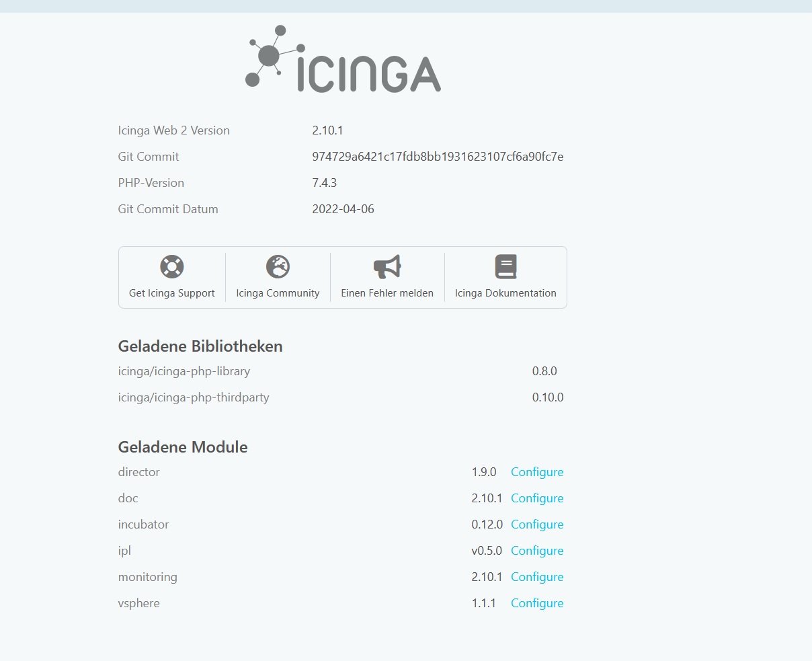Click the incubator module name
Viewport: 812px width, 661px height.
point(143,524)
